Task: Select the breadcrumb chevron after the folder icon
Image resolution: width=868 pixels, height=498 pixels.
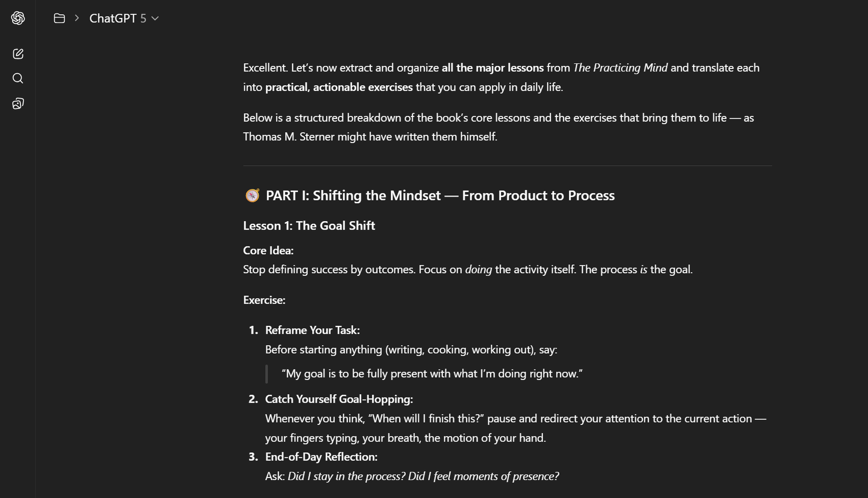Action: [76, 17]
